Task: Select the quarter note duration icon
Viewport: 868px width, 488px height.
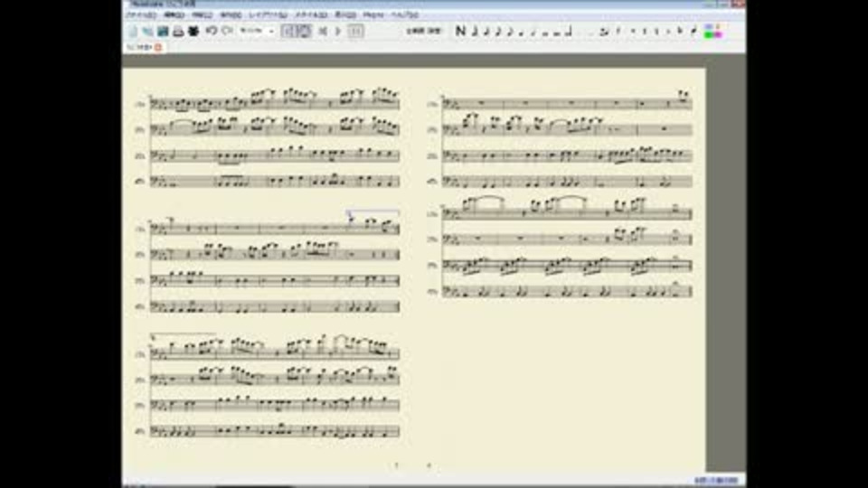Action: 521,32
